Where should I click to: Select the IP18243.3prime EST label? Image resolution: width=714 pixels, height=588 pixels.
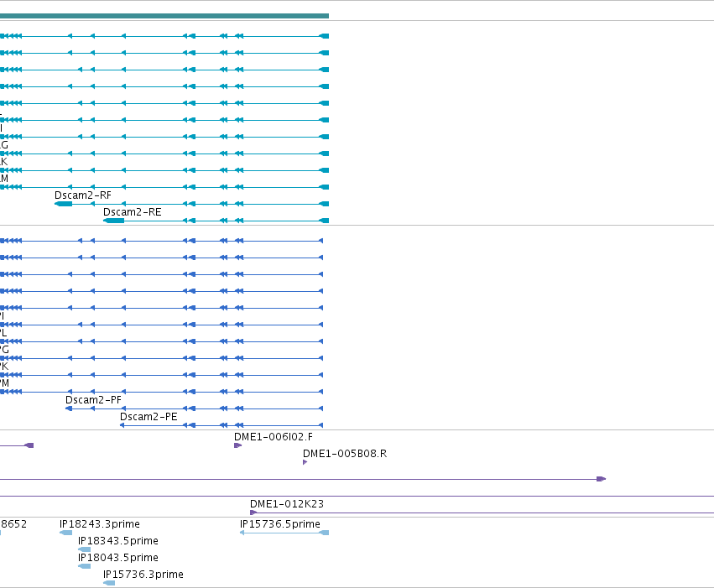click(100, 523)
